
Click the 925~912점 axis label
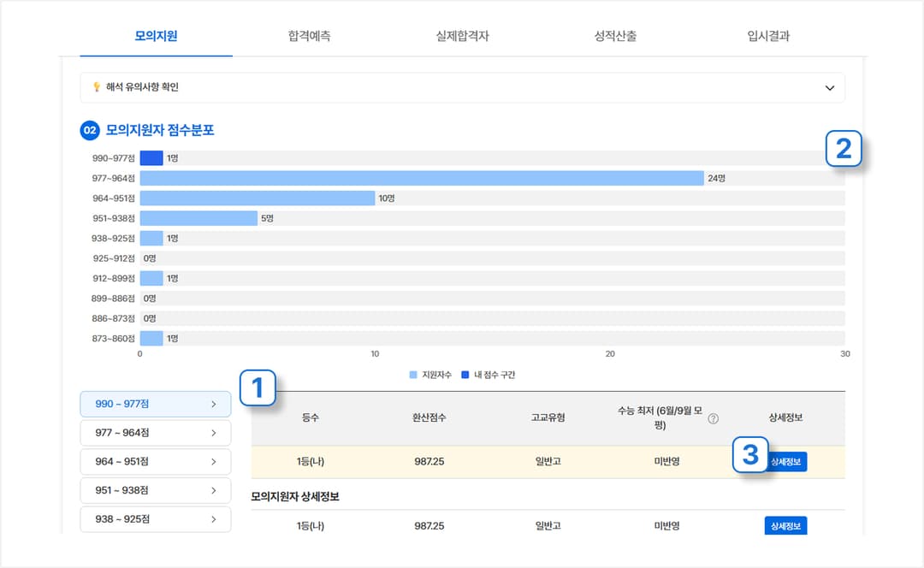click(x=114, y=258)
